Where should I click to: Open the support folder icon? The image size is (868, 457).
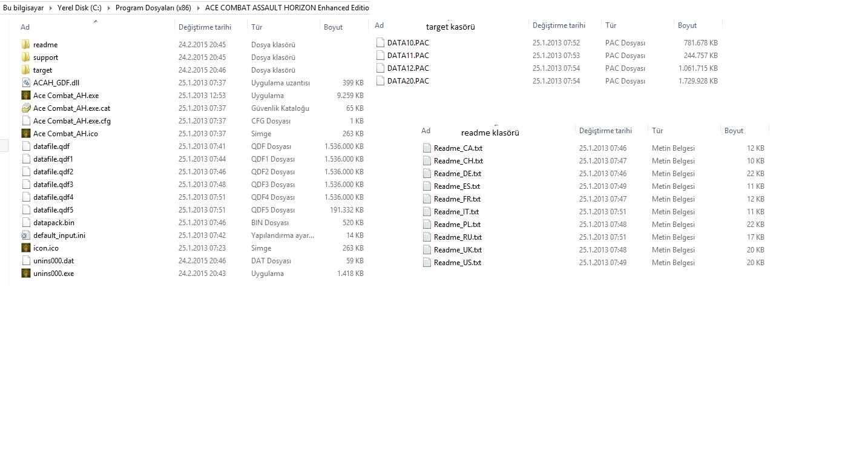25,57
